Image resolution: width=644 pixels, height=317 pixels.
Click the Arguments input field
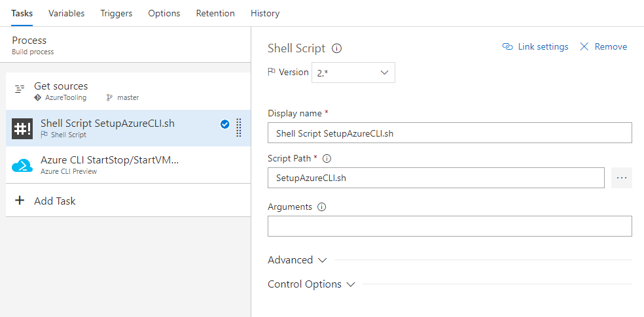pyautogui.click(x=450, y=226)
